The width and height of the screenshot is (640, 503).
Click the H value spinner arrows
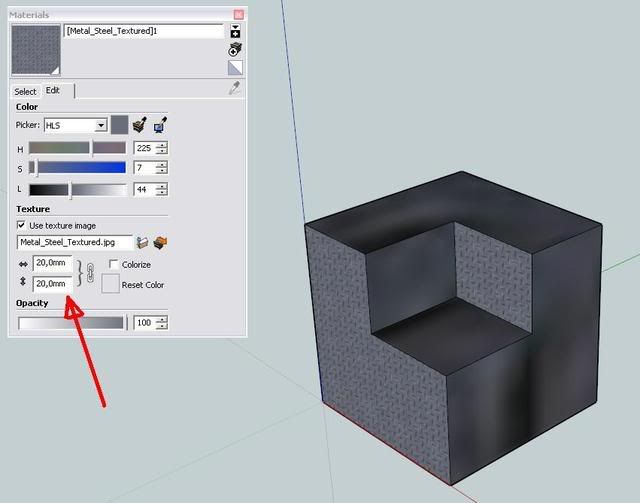coord(161,148)
